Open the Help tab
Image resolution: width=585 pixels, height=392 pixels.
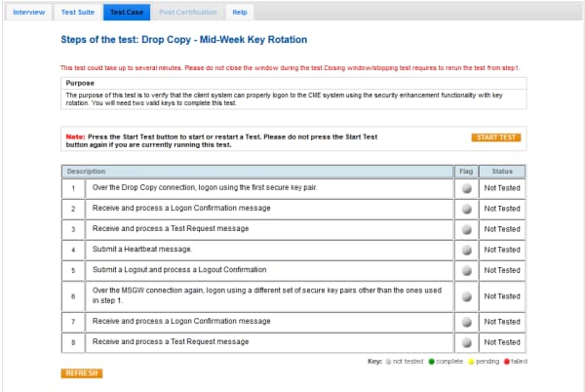click(240, 12)
